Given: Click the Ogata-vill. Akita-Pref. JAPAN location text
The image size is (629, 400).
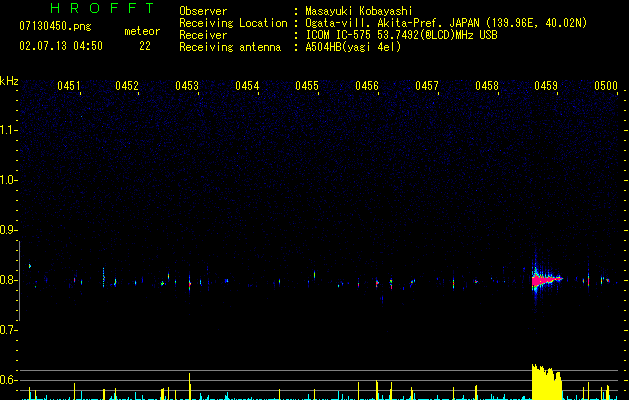Looking at the screenshot, I should tap(446, 23).
